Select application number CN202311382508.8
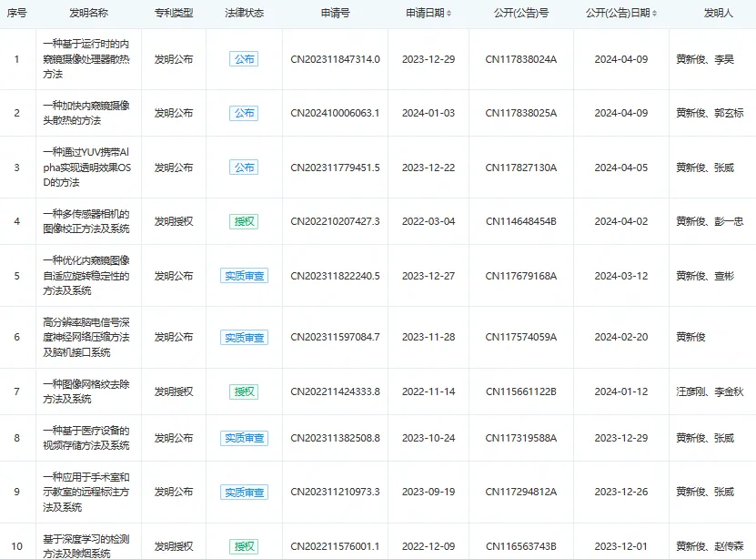The image size is (756, 559). [335, 438]
